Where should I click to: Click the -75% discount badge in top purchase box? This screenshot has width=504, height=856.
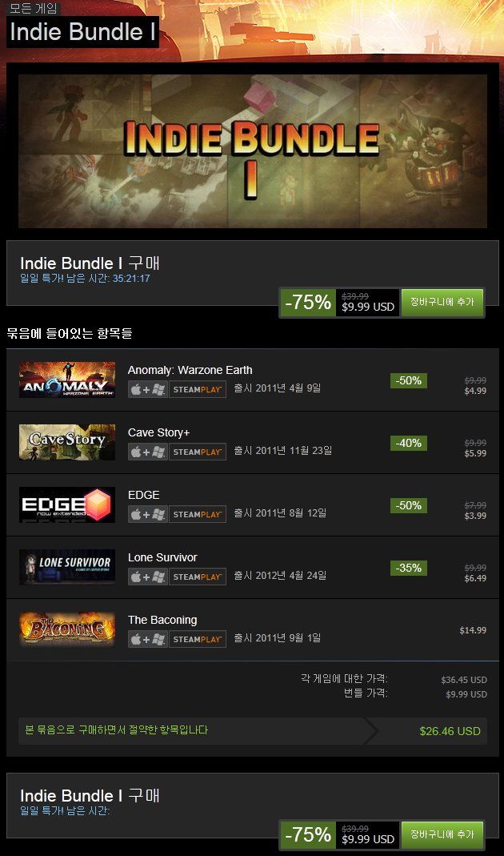(x=308, y=303)
